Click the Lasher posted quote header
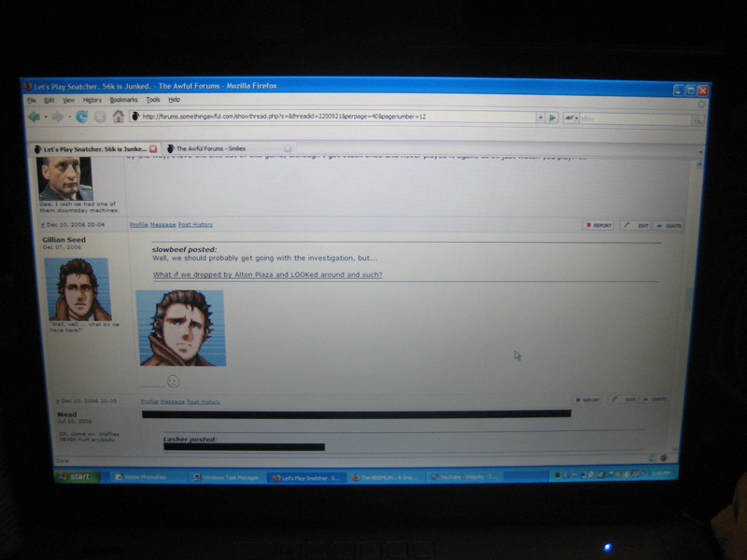This screenshot has width=747, height=560. (x=190, y=439)
